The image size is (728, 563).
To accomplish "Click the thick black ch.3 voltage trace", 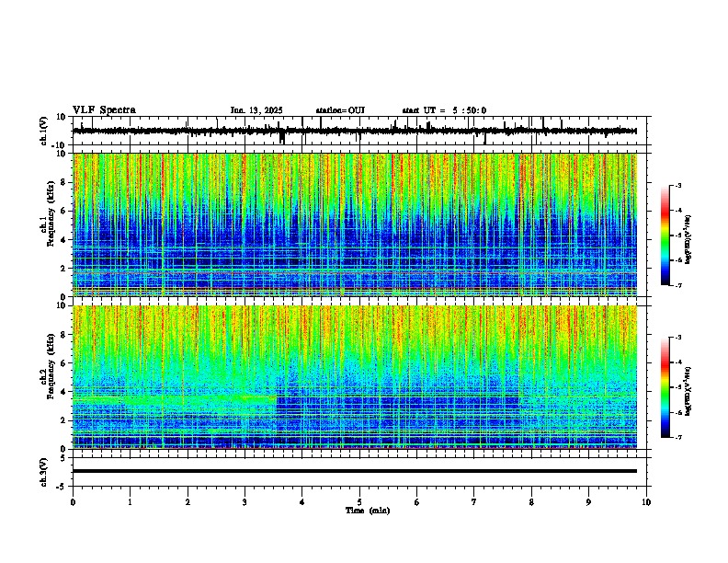I will point(355,471).
